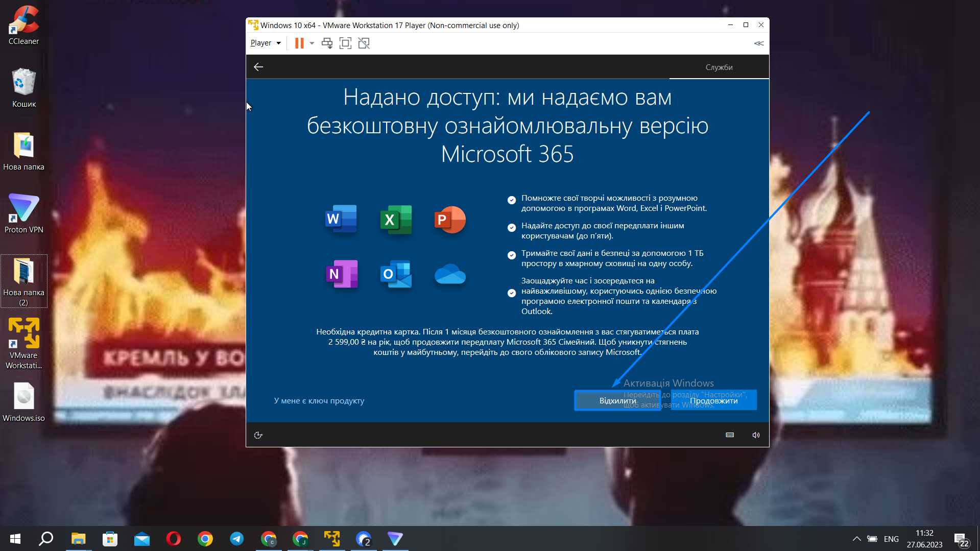Open Mail app from taskbar

pos(141,539)
